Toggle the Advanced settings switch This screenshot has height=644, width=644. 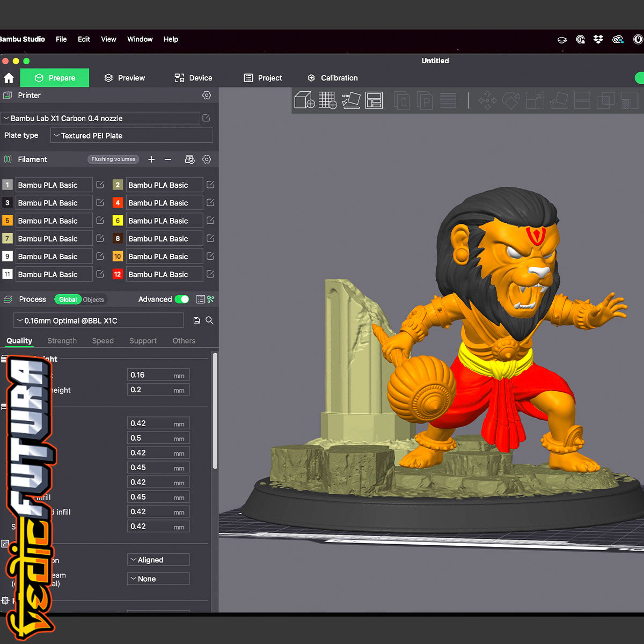coord(182,299)
